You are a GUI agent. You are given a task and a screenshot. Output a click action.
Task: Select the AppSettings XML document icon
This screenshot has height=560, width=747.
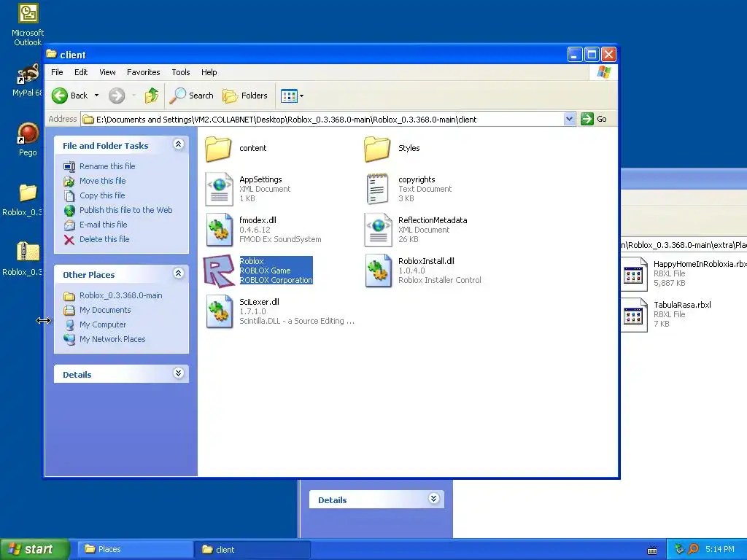pyautogui.click(x=219, y=189)
